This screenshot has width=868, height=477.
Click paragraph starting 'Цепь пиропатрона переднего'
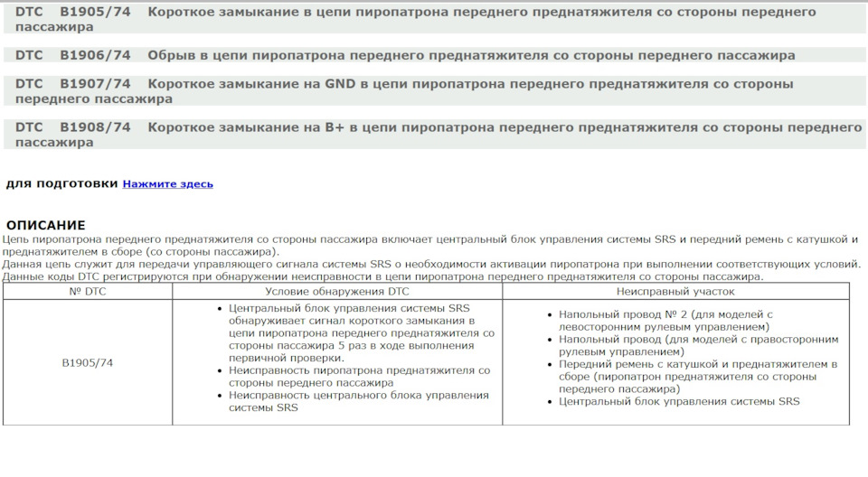click(430, 245)
